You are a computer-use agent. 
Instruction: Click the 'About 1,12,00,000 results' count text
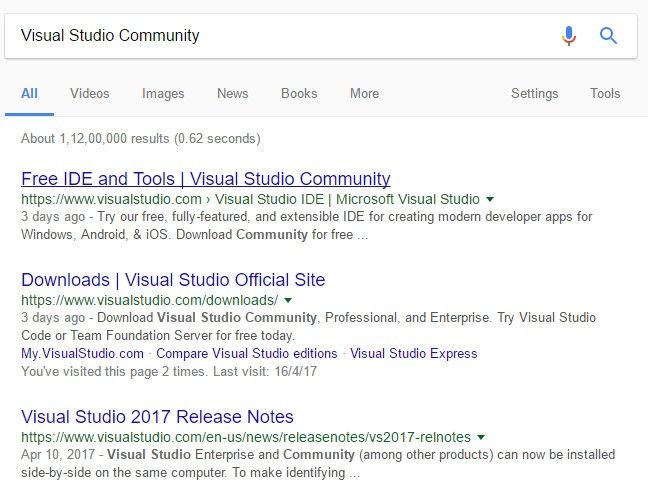[x=95, y=138]
